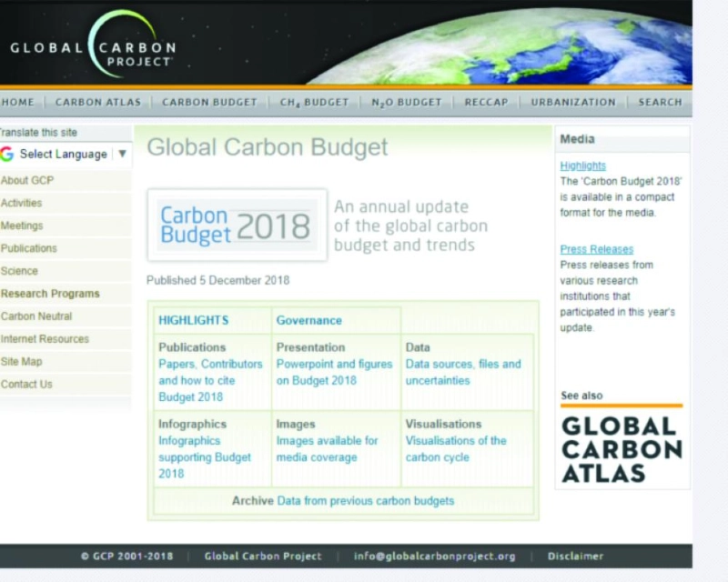
Task: Follow Data from previous carbon budgets link
Action: (x=366, y=501)
